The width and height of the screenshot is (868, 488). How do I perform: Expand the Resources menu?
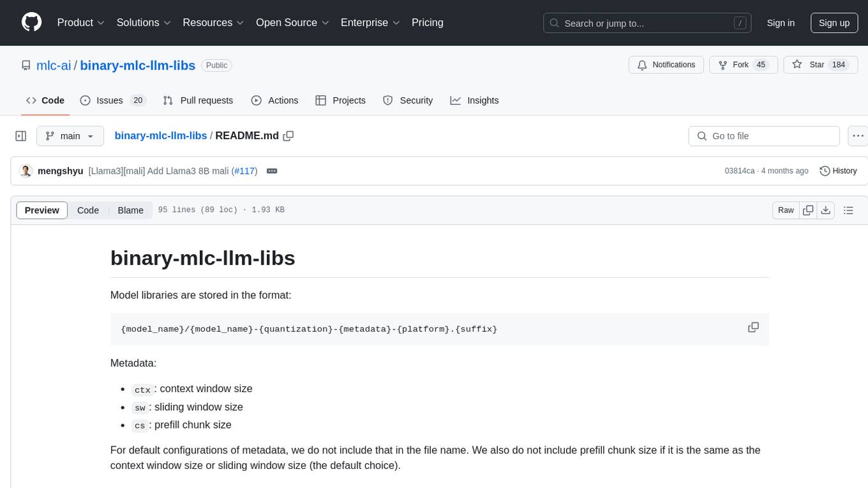(213, 22)
